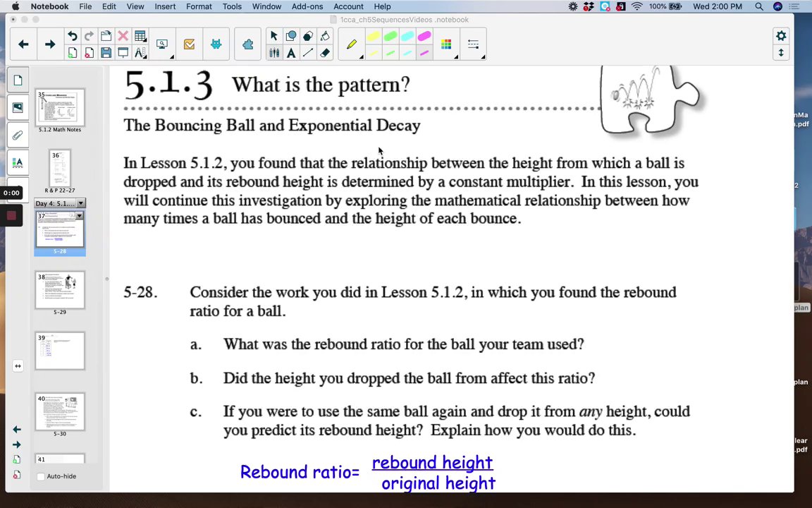Click sidebar bottom previous page arrow
Viewport: 812px width, 508px height.
click(17, 429)
